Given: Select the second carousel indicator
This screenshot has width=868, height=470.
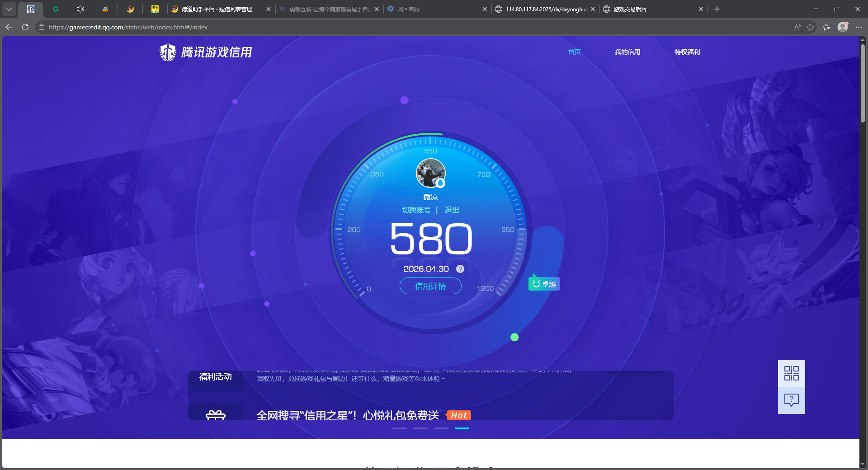Looking at the screenshot, I should tap(420, 428).
